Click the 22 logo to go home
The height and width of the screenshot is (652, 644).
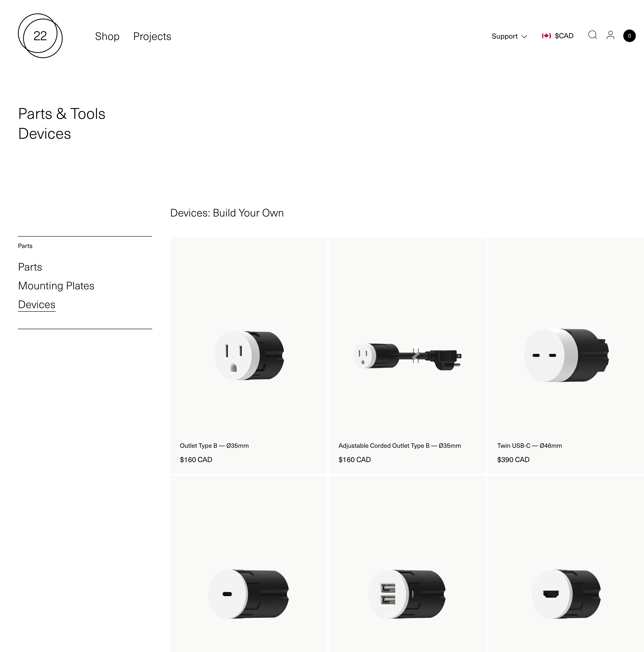40,36
